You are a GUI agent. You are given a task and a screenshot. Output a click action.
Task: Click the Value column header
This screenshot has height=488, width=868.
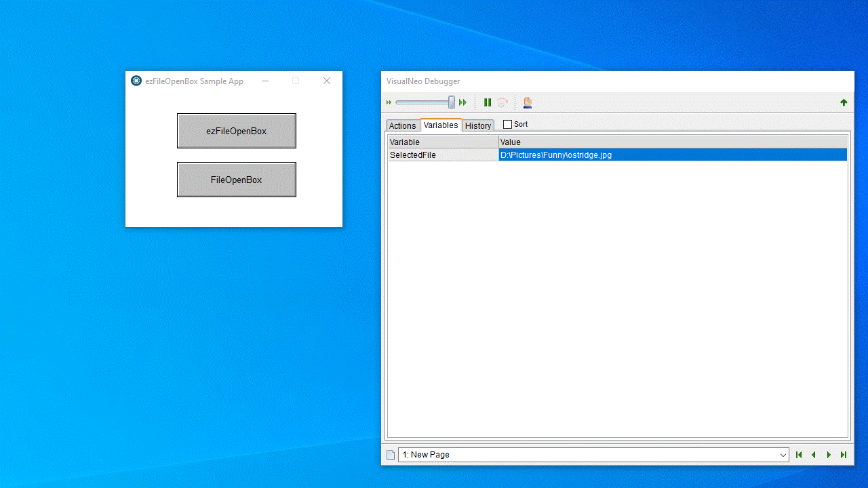[673, 142]
